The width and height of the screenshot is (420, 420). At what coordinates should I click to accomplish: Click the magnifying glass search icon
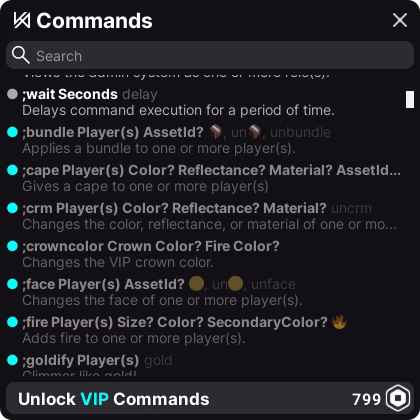21,55
